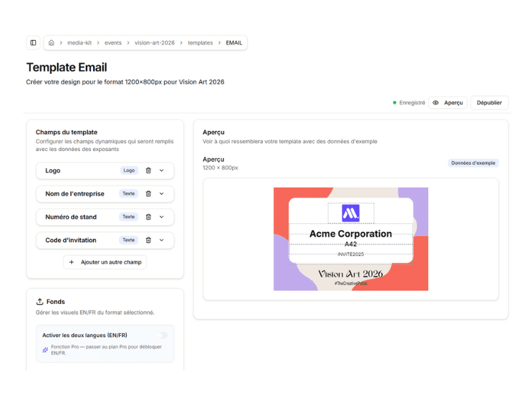Image resolution: width=532 pixels, height=399 pixels.
Task: Remove Numéro de stand with its trash icon
Action: [x=148, y=217]
